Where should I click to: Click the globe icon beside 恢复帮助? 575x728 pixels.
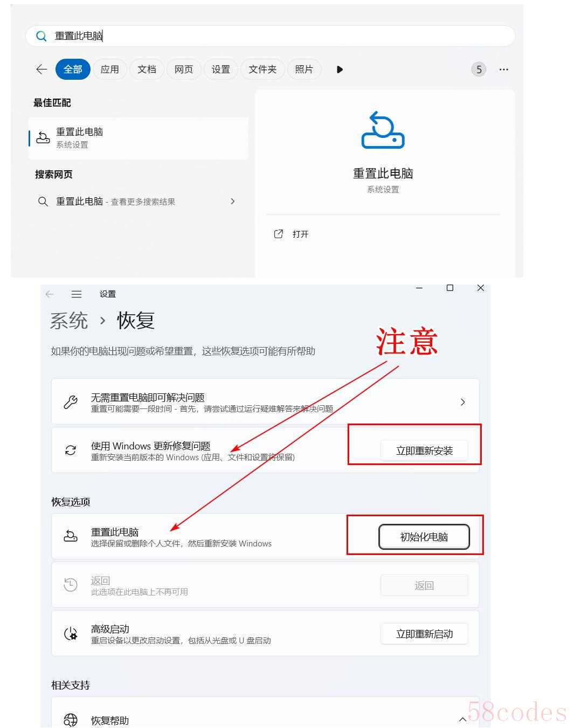tap(71, 720)
